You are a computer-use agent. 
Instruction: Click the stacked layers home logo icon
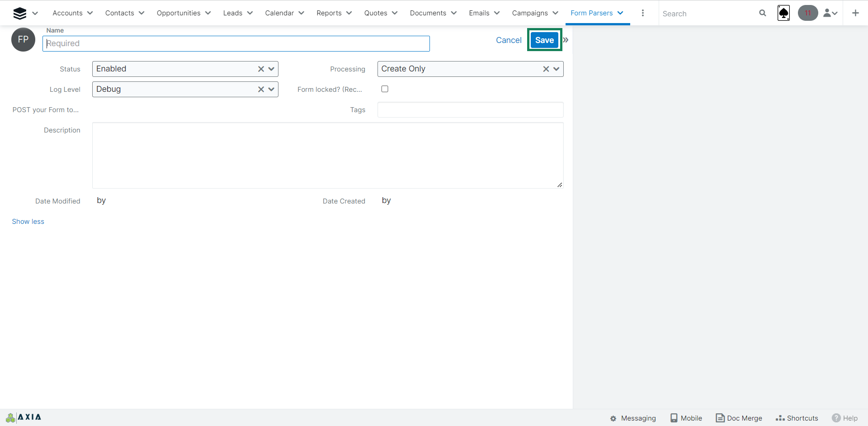coord(19,13)
